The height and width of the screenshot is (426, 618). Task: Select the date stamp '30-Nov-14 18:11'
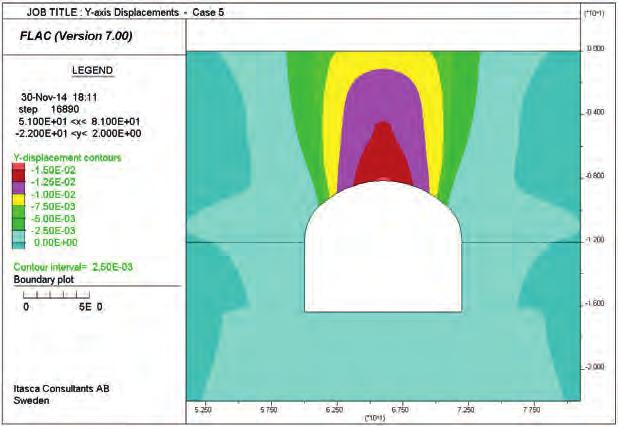point(59,97)
